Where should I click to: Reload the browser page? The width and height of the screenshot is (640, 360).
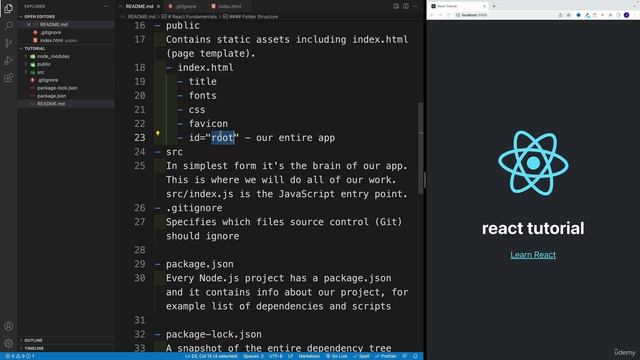point(448,15)
